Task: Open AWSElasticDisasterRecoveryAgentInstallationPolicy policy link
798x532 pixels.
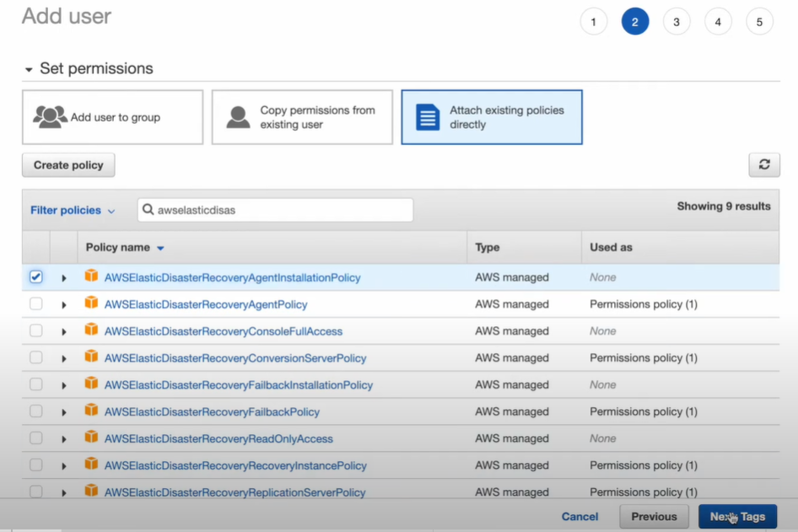Action: [232, 277]
